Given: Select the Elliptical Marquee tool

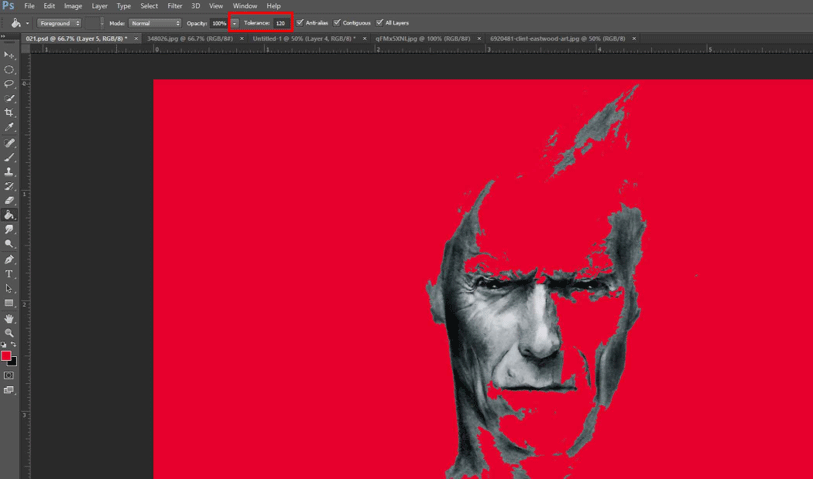Looking at the screenshot, I should [9, 69].
